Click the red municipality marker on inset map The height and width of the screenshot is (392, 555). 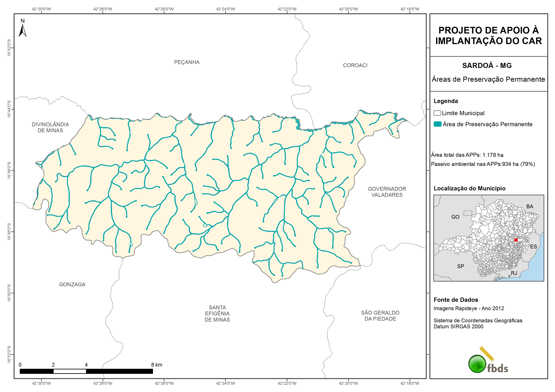tap(516, 240)
